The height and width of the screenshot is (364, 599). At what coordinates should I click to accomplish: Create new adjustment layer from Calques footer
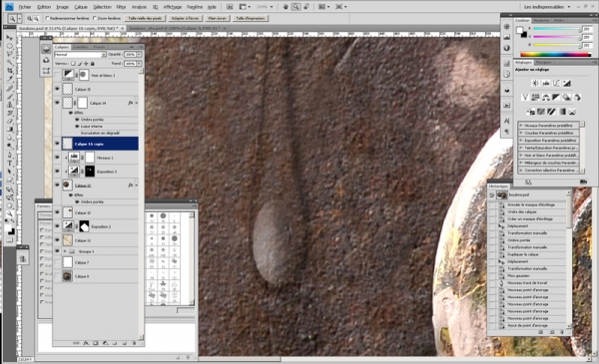point(106,343)
